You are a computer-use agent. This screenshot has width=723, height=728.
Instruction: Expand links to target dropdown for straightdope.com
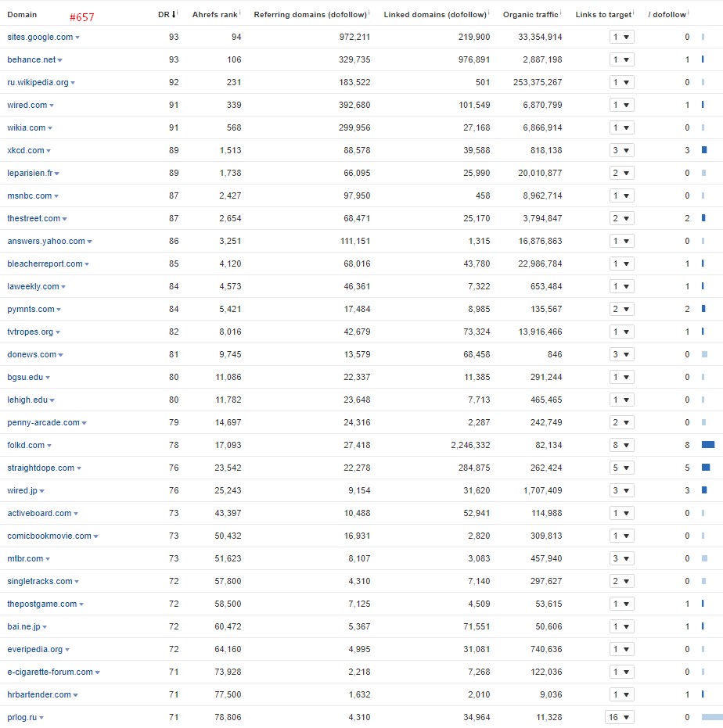click(621, 468)
